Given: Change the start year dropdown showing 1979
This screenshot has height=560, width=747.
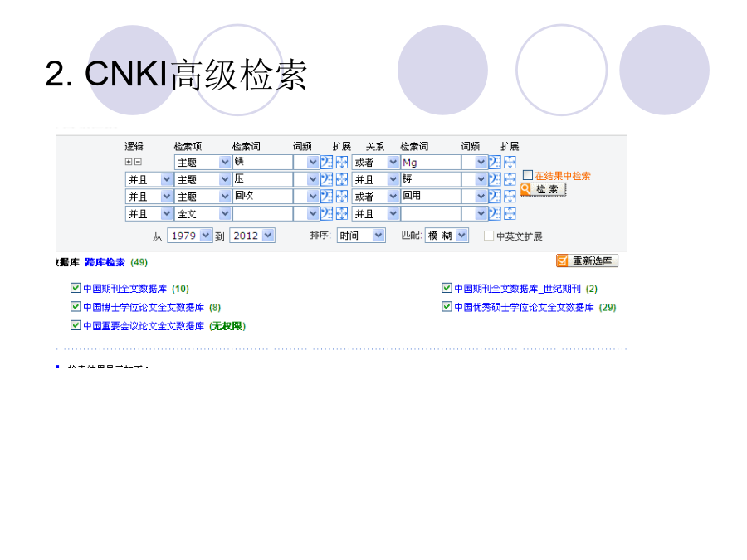Looking at the screenshot, I should [189, 236].
